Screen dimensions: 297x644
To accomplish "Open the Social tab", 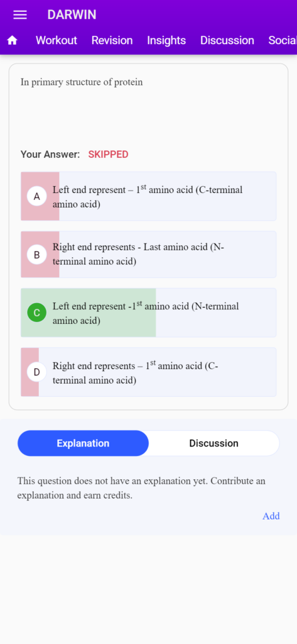I will click(x=282, y=40).
